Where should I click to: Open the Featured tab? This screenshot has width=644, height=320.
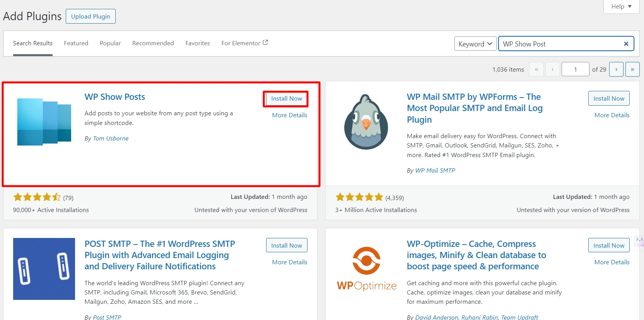coord(76,43)
